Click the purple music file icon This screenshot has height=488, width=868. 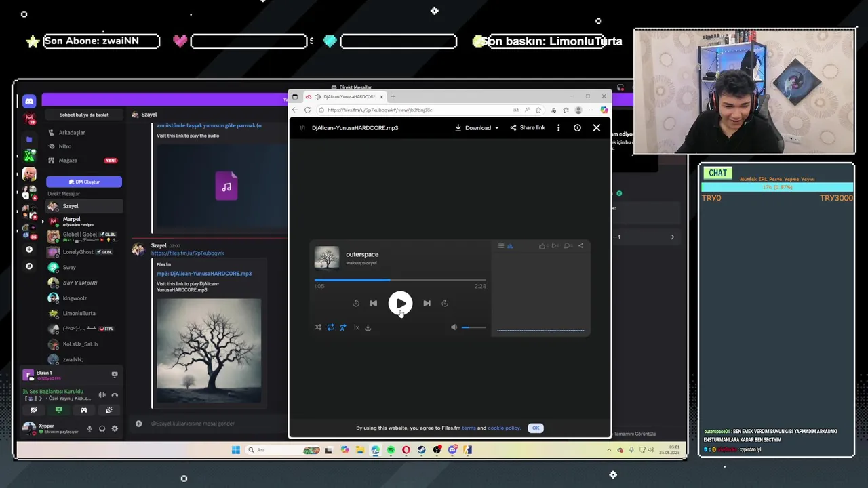click(226, 186)
